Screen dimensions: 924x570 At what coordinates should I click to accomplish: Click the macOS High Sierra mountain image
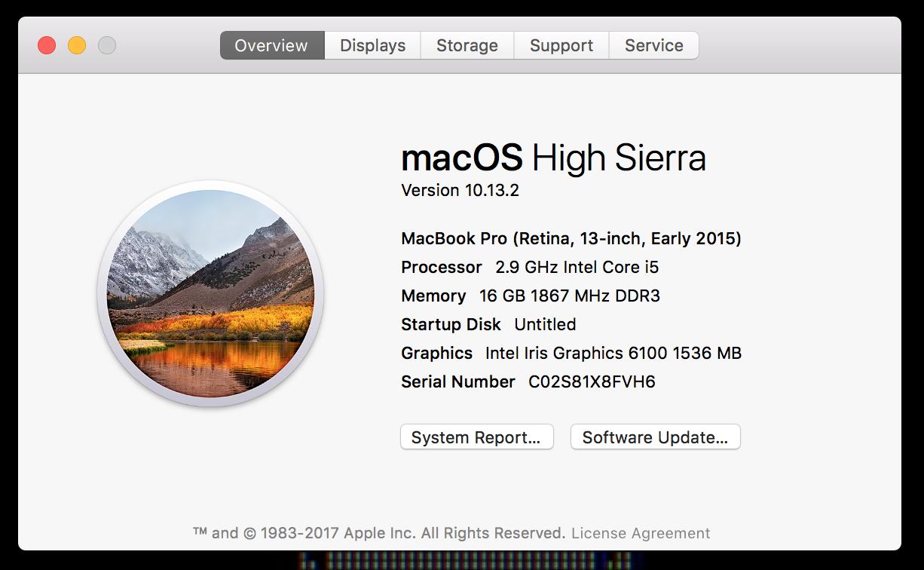point(210,293)
